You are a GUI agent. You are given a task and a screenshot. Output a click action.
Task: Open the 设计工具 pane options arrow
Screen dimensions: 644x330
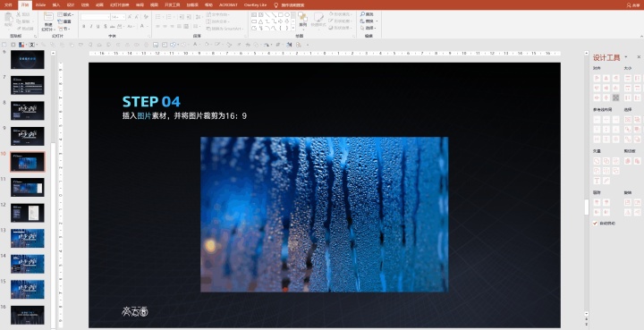(626, 56)
